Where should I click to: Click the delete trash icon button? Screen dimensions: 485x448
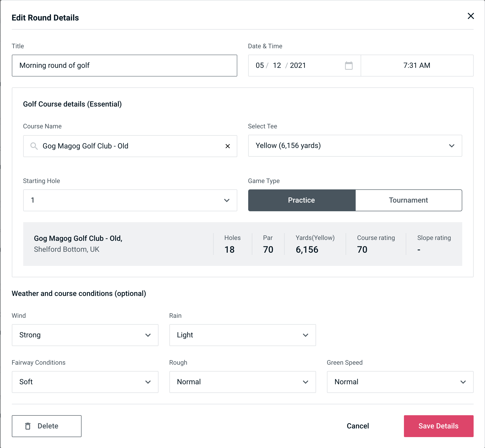pos(28,426)
